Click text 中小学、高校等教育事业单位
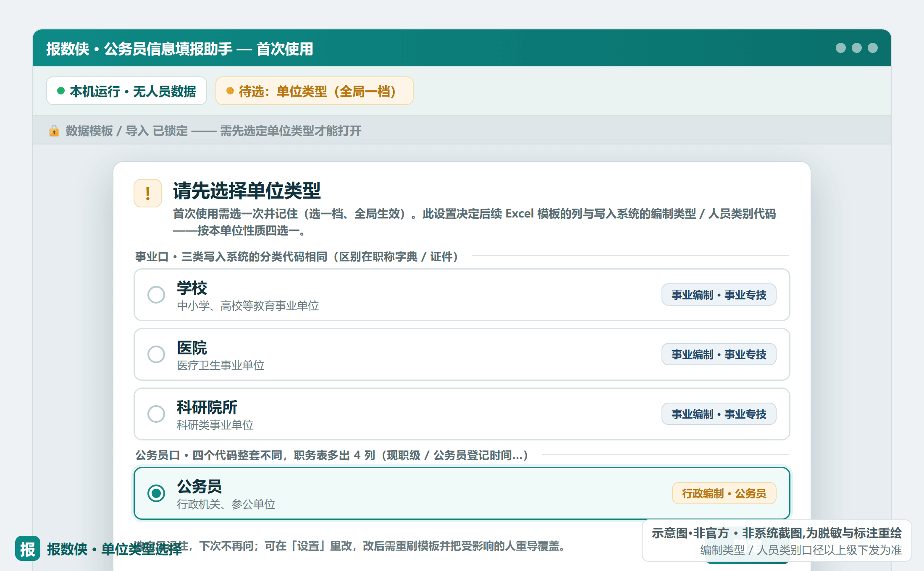 coord(248,306)
